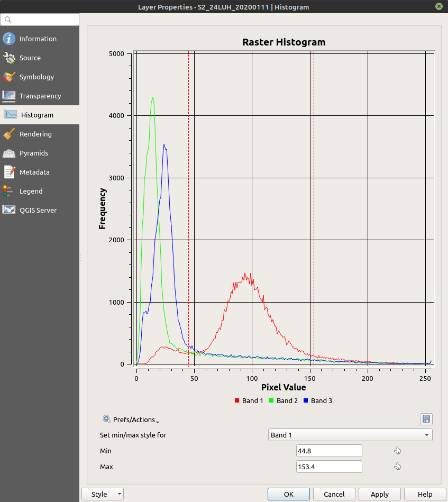The width and height of the screenshot is (448, 502).
Task: Open the Information page icon
Action: click(x=9, y=38)
